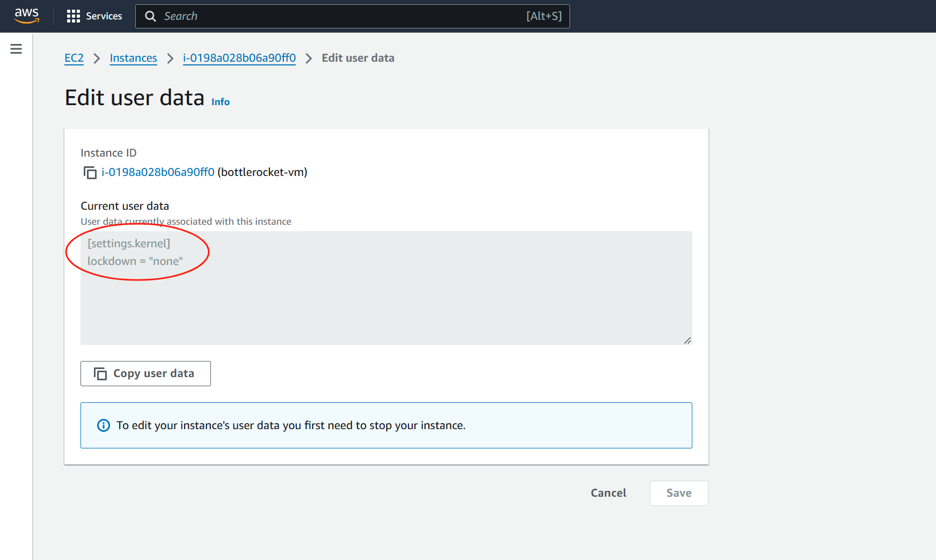Open instance i-0198a028b06a90ff0 (bottlerocket-vm) link

(158, 172)
